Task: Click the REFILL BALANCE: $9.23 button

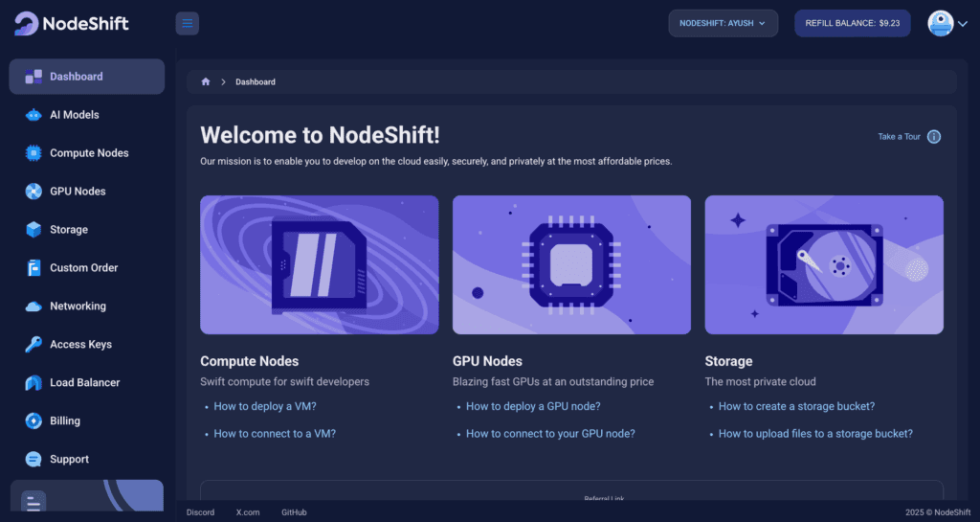Action: tap(853, 23)
